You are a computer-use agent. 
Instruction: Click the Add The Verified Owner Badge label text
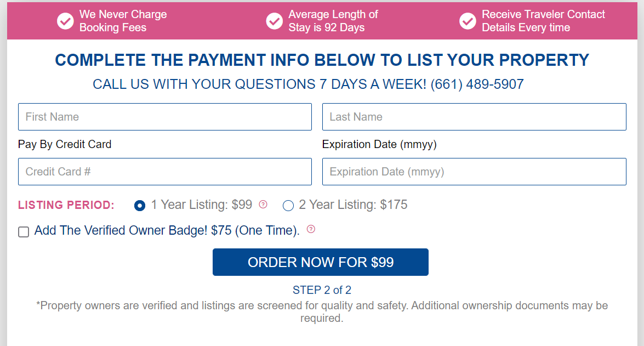tap(167, 231)
